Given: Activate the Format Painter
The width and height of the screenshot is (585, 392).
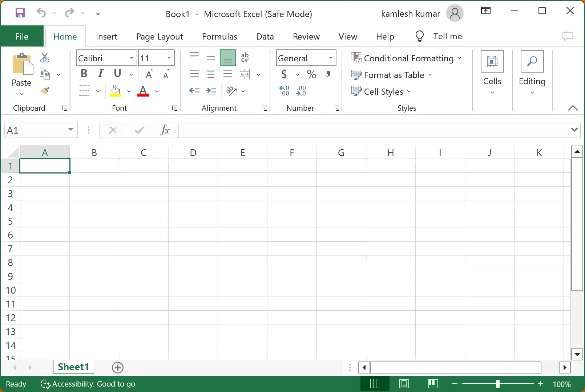Looking at the screenshot, I should coord(45,91).
